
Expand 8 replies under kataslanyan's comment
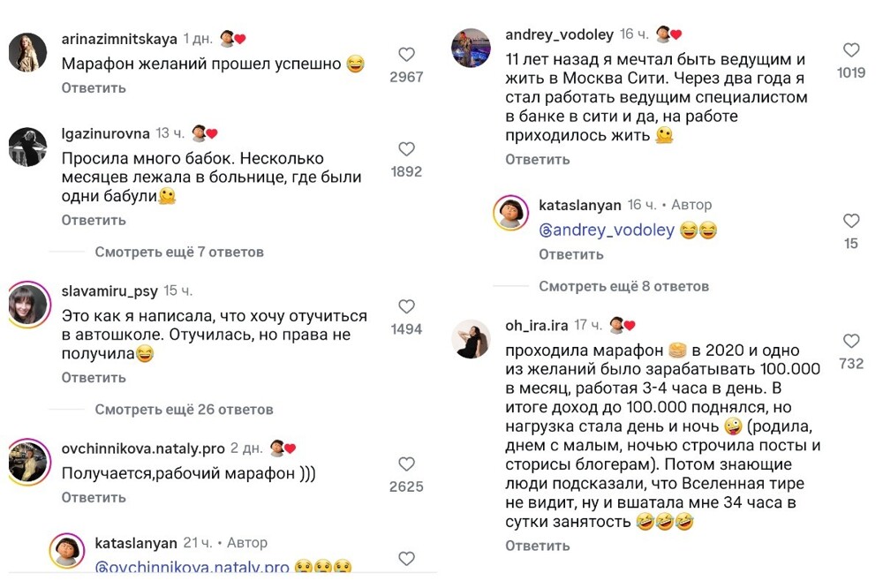coord(624,286)
